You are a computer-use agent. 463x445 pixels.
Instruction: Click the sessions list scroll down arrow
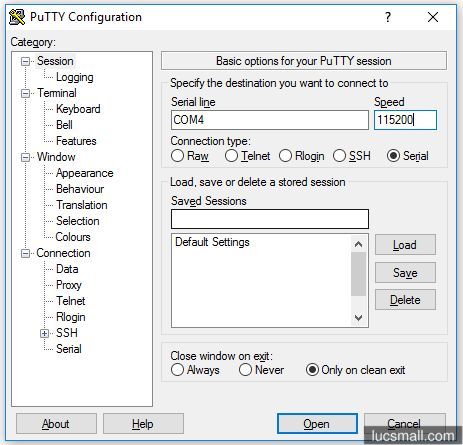[x=358, y=317]
